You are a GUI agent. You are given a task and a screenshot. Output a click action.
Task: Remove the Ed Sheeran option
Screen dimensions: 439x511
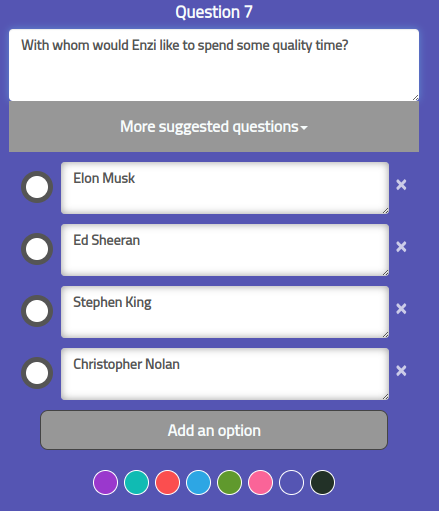tap(401, 247)
